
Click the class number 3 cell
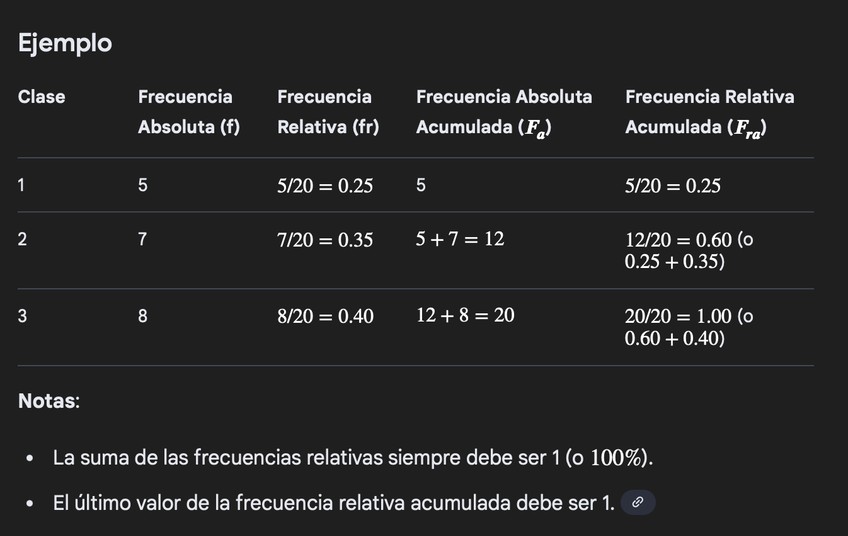tap(23, 316)
